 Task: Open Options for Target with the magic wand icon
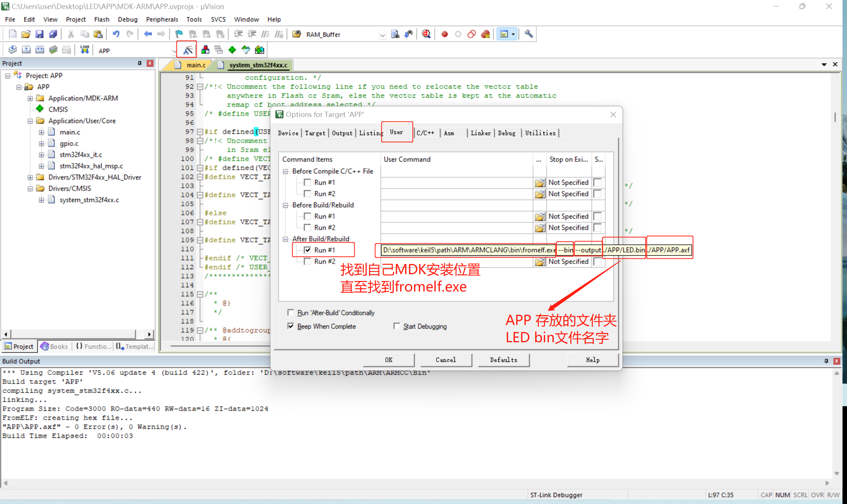click(x=187, y=49)
